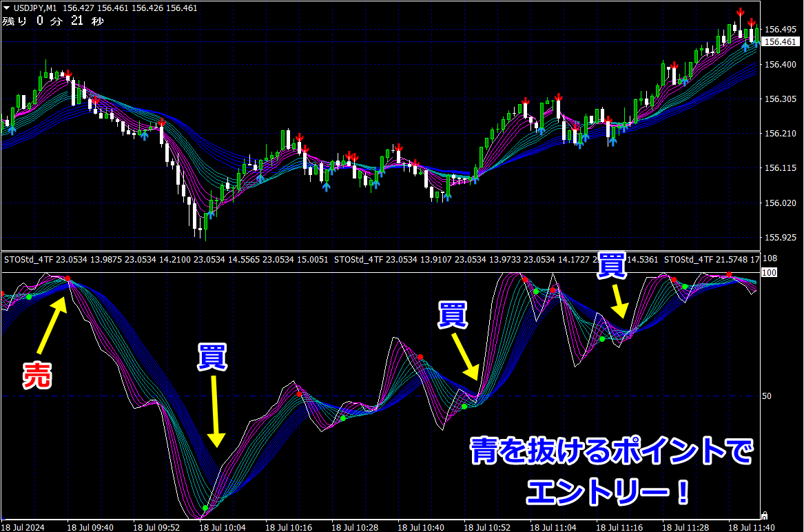This screenshot has width=804, height=532.
Task: Click the 18 Jul 11:16 time label
Action: tap(619, 527)
